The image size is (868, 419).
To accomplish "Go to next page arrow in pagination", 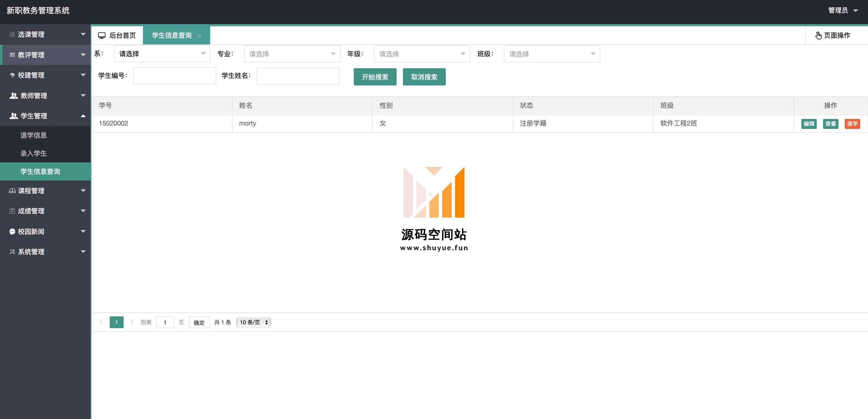I will tap(132, 322).
